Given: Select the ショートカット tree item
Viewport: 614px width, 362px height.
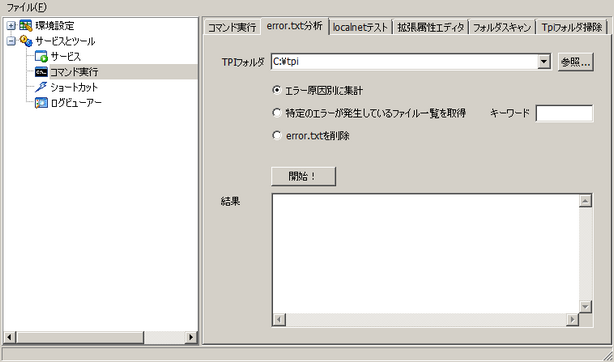Looking at the screenshot, I should (74, 87).
